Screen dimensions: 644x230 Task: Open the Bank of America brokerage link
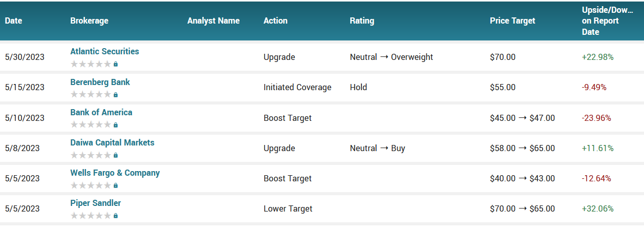coord(101,112)
